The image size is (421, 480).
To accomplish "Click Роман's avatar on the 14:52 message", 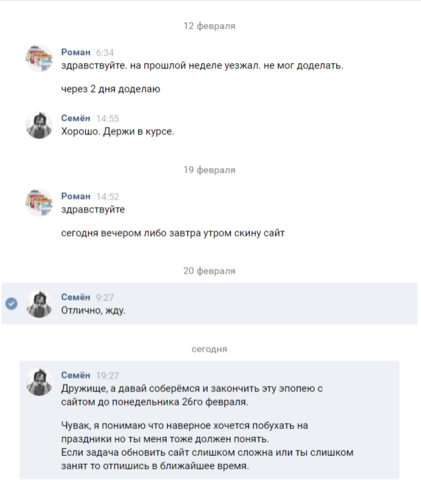I will coord(39,203).
